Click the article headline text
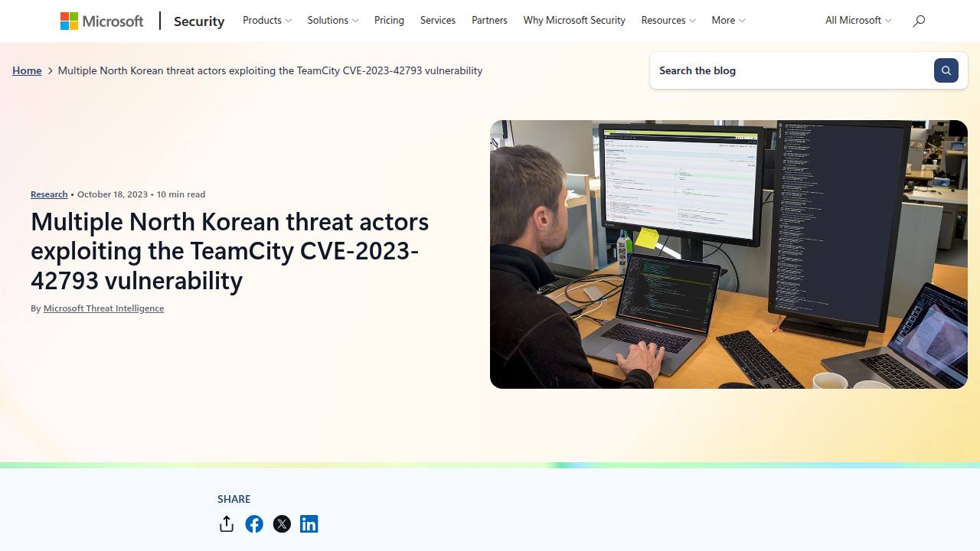 point(230,251)
